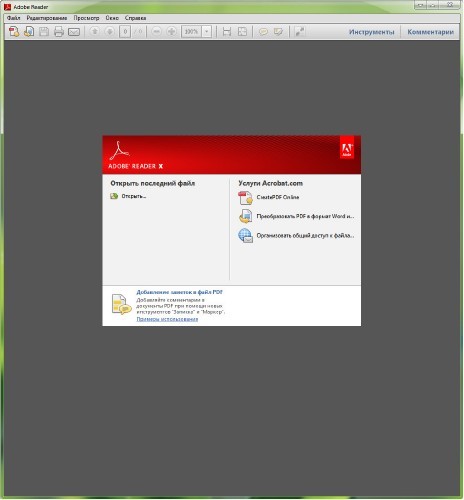This screenshot has width=464, height=500.
Task: Click the CreatePDF Online icon
Action: (245, 198)
